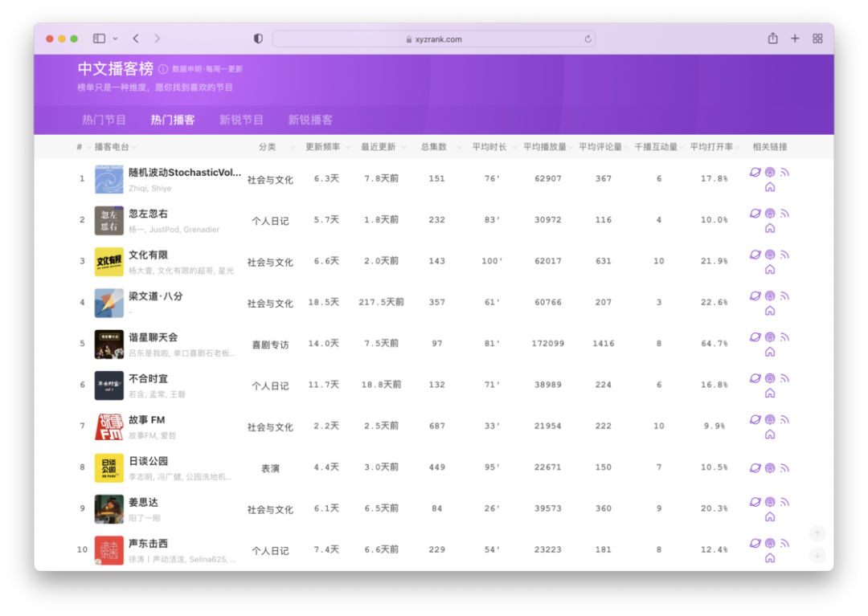Open the 谐星聊天会 podcast title

click(x=154, y=337)
